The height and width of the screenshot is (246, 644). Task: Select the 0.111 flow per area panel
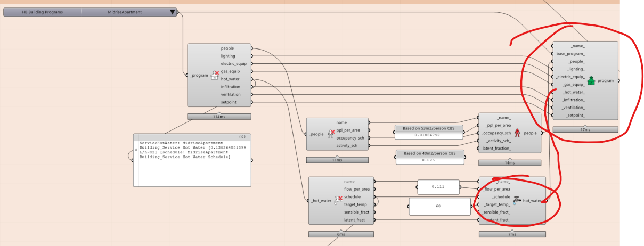point(438,187)
